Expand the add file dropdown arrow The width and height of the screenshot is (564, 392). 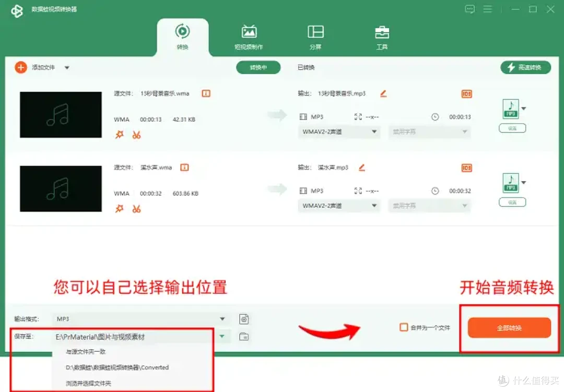point(67,68)
